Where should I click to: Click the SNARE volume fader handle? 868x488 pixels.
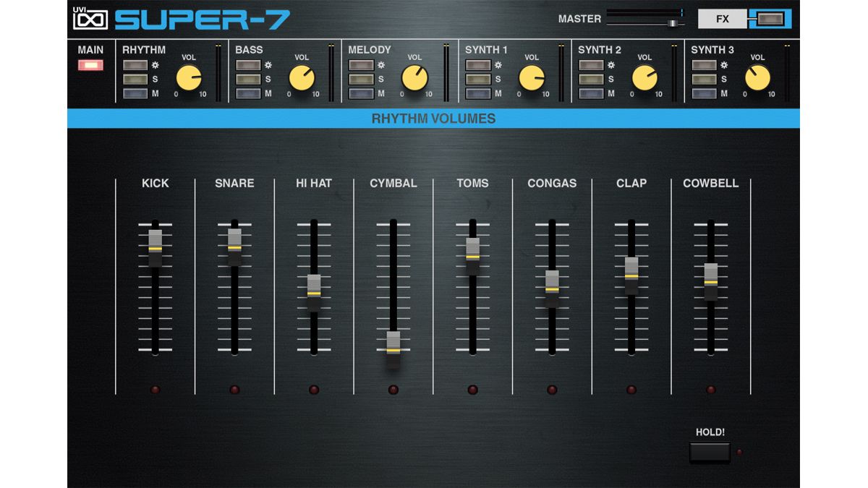[234, 247]
